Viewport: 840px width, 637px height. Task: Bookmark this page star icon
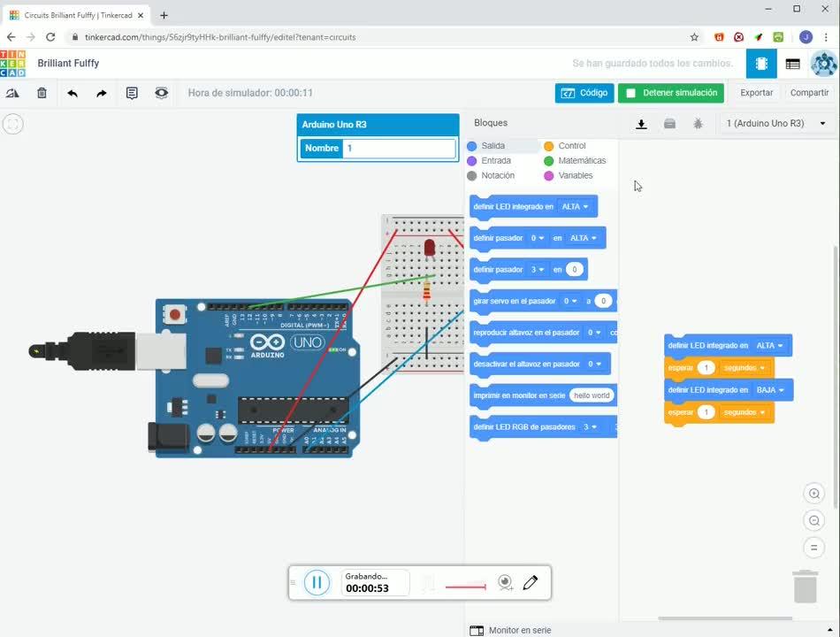click(x=694, y=37)
